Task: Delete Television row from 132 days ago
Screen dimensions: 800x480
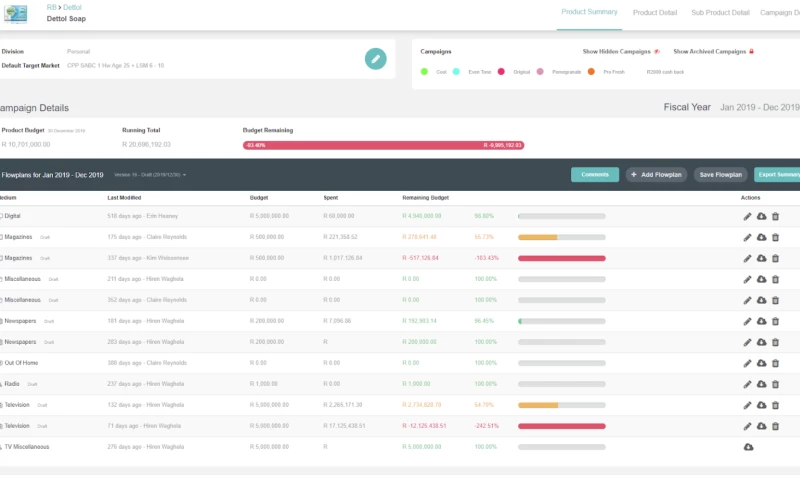Action: point(775,405)
